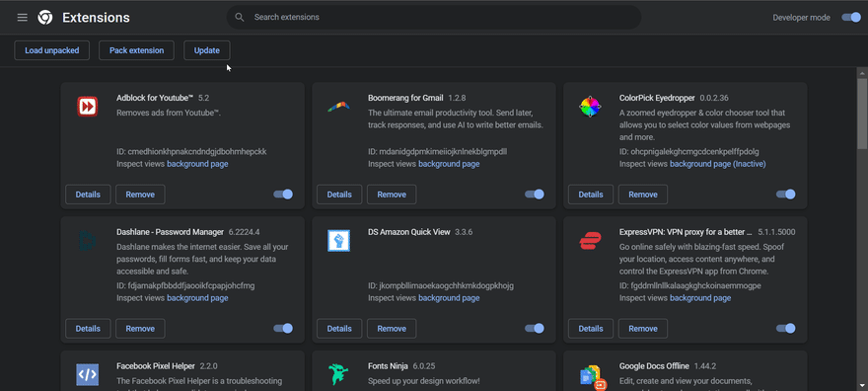Click the Extensions page title
868x391 pixels.
click(x=96, y=18)
